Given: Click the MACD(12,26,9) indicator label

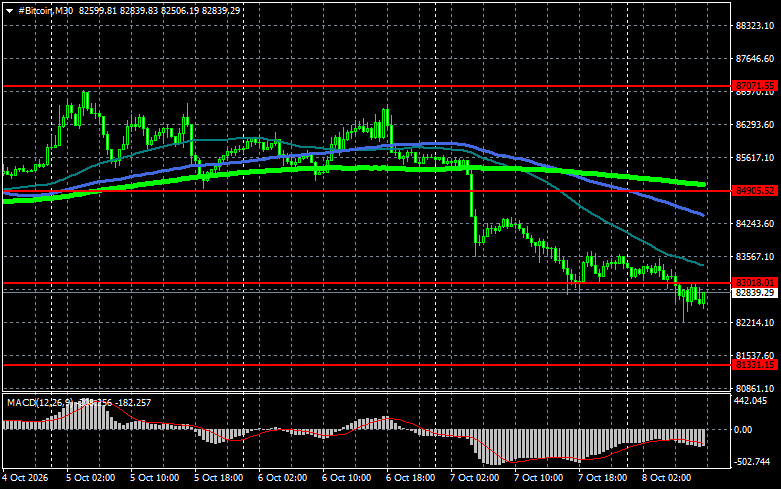Looking at the screenshot, I should 42,402.
